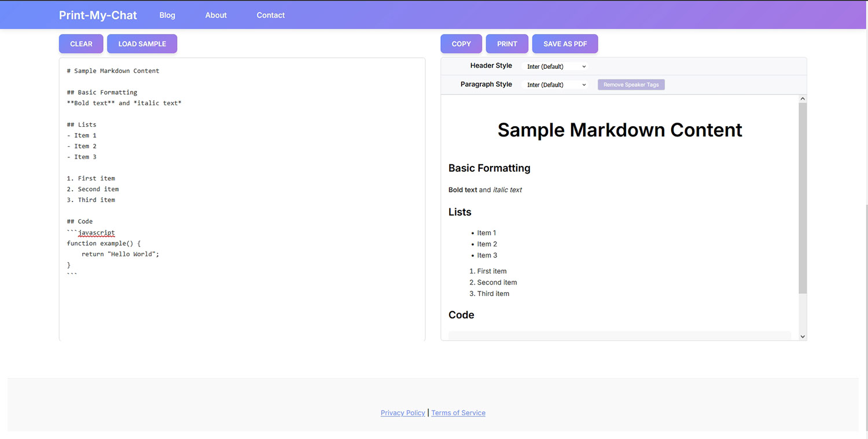Click the Sample Markdown Content heading in preview
This screenshot has width=868, height=439.
point(619,130)
